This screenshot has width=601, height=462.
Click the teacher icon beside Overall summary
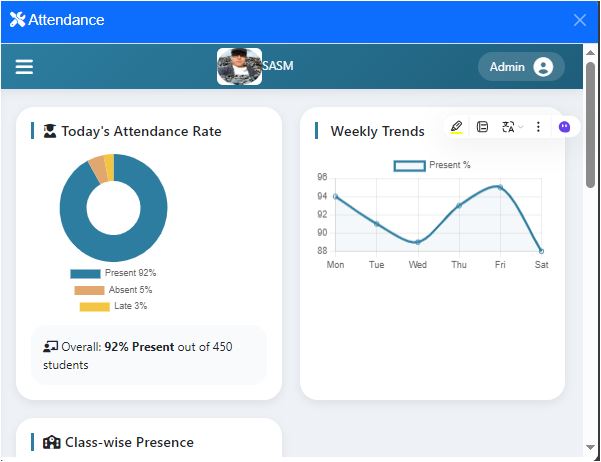pos(51,347)
